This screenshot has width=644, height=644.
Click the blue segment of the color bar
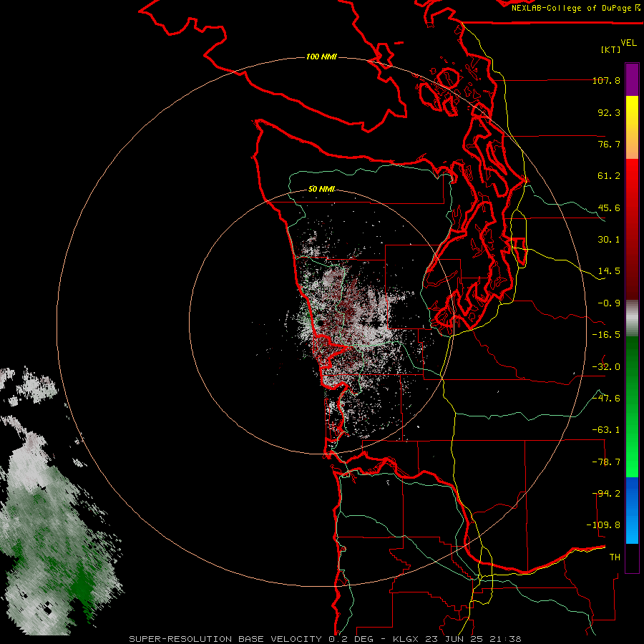[x=632, y=510]
